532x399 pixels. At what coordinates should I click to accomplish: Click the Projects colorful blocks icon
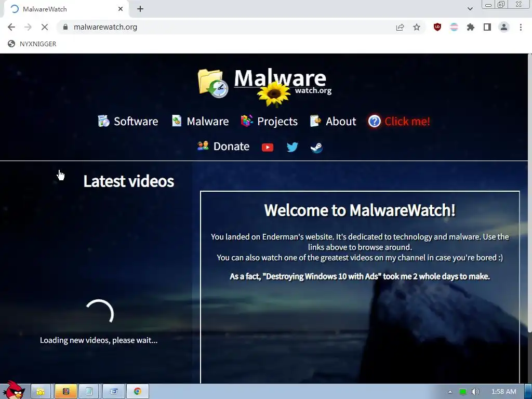pyautogui.click(x=247, y=121)
